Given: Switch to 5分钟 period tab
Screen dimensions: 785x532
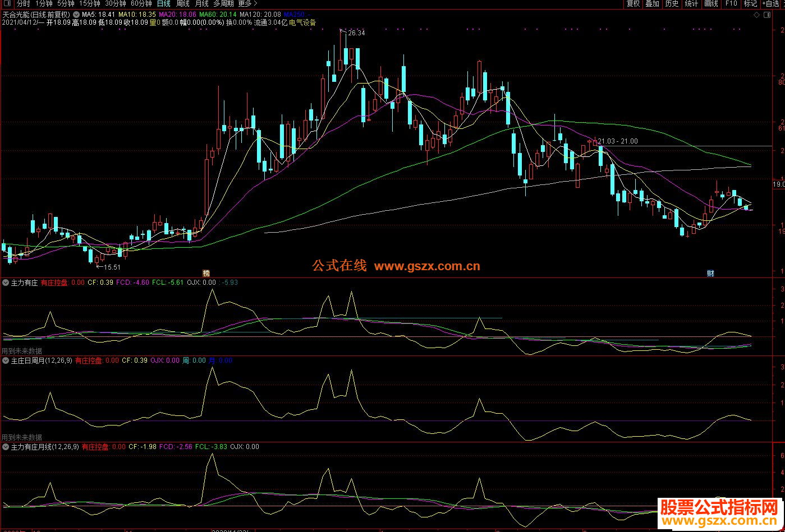Looking at the screenshot, I should (x=66, y=3).
